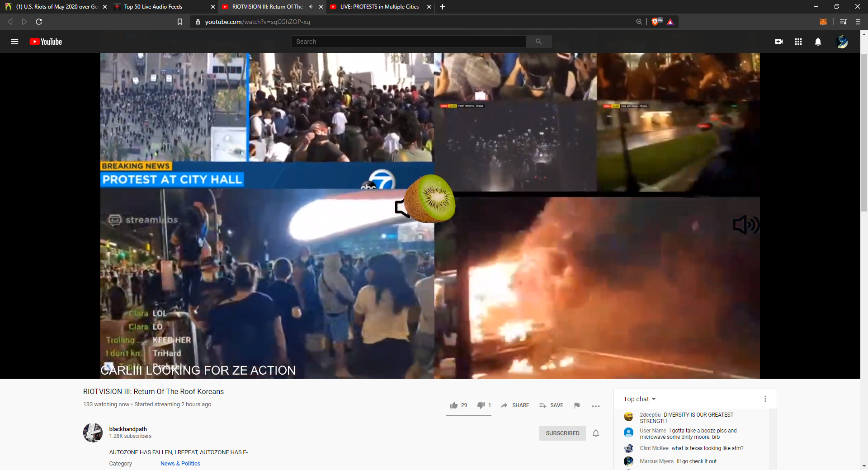The width and height of the screenshot is (868, 470).
Task: Open more actions ellipsis below video
Action: click(596, 406)
